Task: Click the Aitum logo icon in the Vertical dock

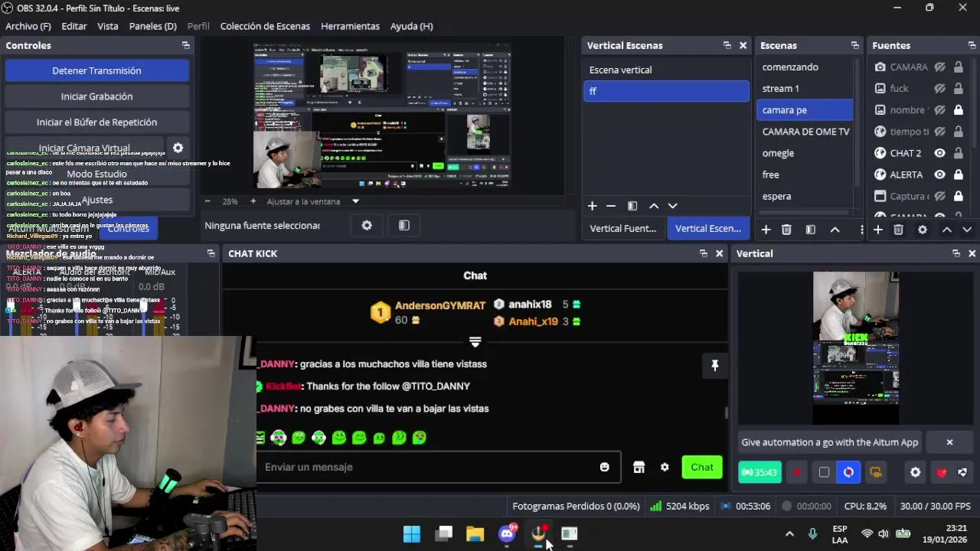Action: tap(963, 472)
